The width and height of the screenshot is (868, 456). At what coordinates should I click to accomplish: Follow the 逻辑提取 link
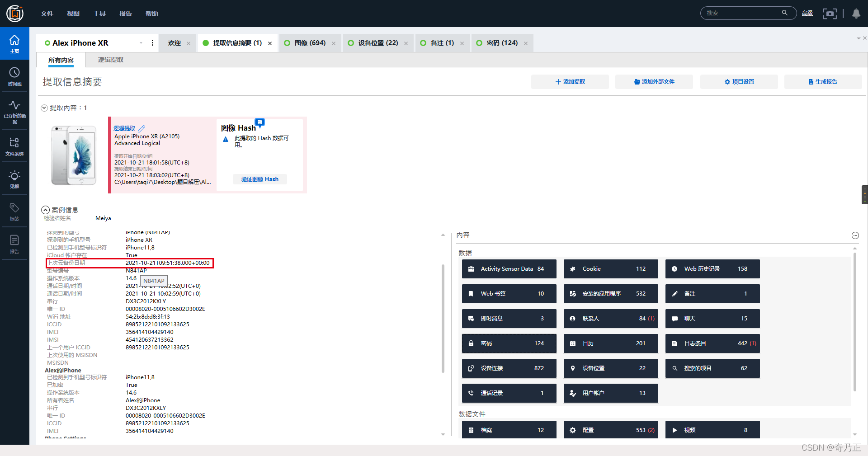coord(124,128)
